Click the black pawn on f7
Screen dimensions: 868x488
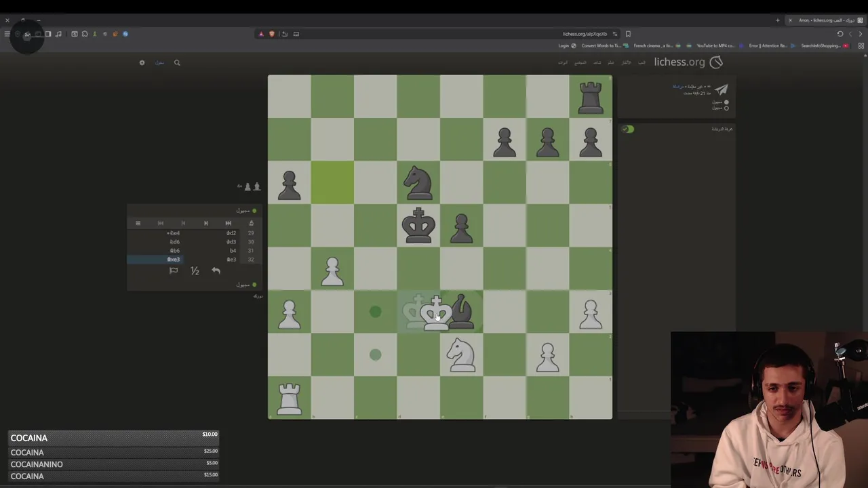[505, 141]
